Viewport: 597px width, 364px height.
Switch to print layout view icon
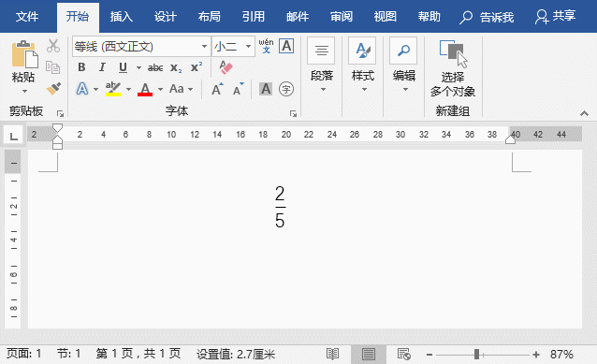[x=368, y=355]
